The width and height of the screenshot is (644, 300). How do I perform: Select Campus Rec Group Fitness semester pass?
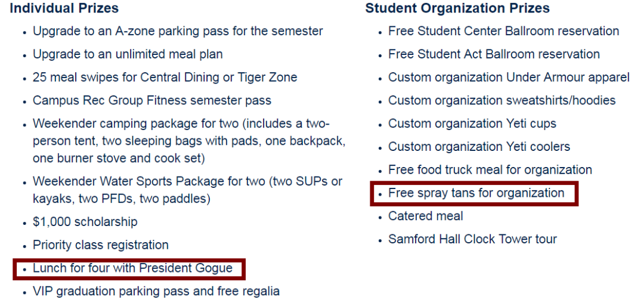point(152,100)
